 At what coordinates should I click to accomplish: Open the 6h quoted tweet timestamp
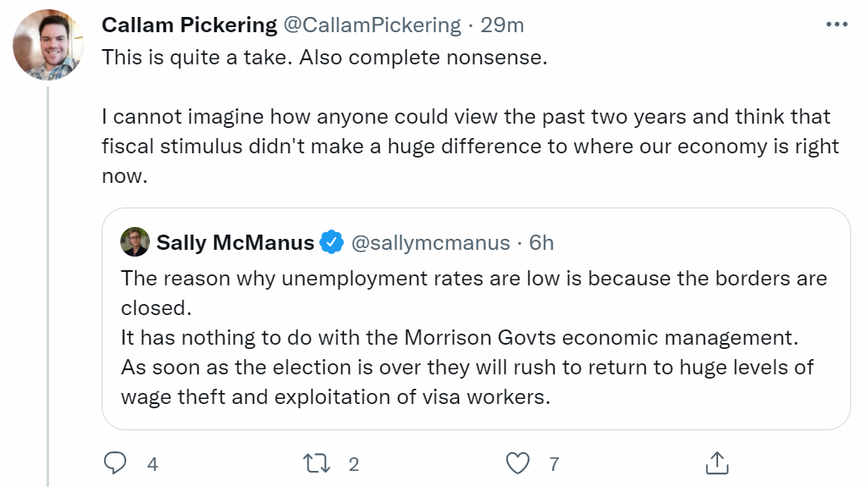click(541, 243)
